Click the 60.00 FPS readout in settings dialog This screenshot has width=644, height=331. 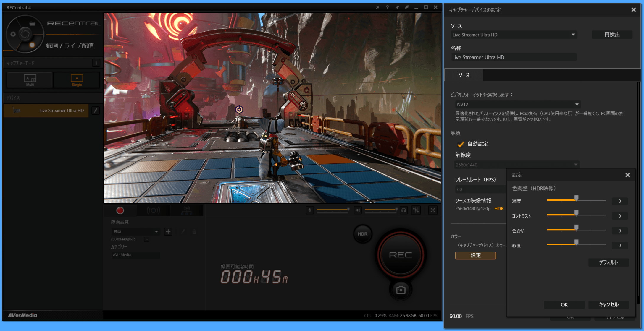[x=461, y=316]
